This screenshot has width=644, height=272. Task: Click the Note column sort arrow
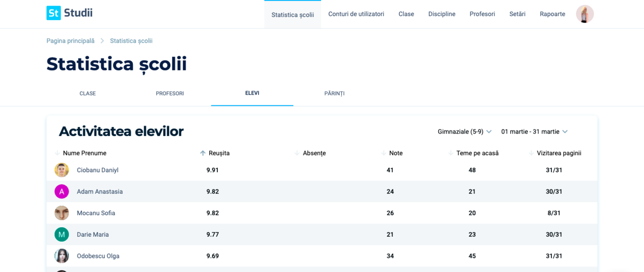click(x=383, y=153)
